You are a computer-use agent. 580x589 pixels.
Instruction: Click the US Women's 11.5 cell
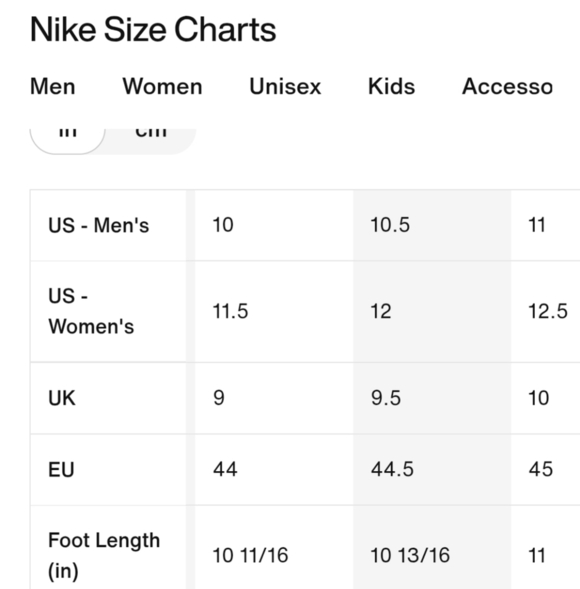[x=274, y=311]
